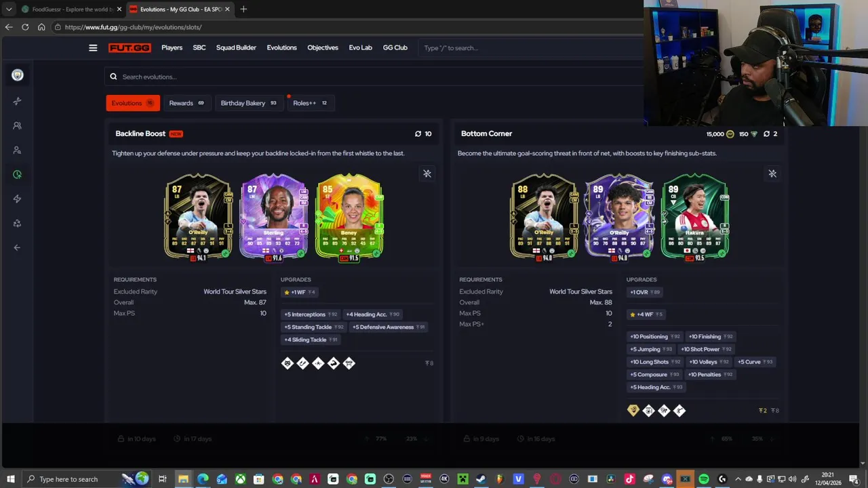This screenshot has width=868, height=488.
Task: Open the 85 Beney player card
Action: [x=349, y=216]
